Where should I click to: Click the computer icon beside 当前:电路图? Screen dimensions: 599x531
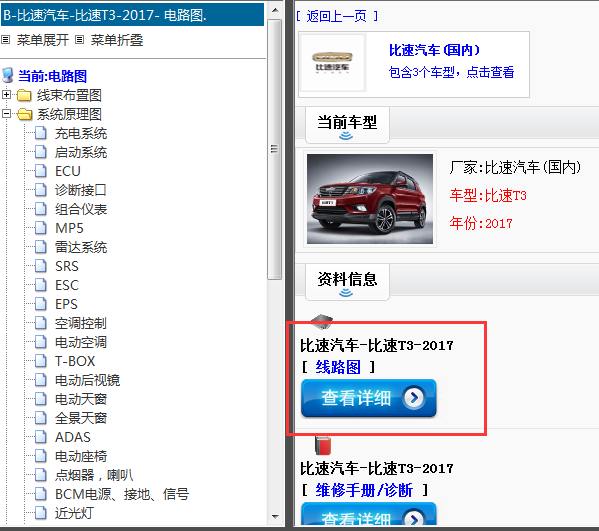(8, 75)
